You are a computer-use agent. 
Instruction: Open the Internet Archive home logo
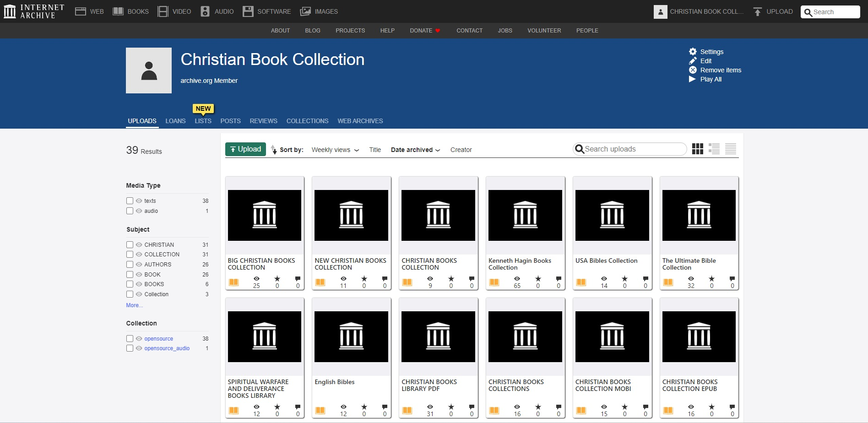pyautogui.click(x=34, y=11)
